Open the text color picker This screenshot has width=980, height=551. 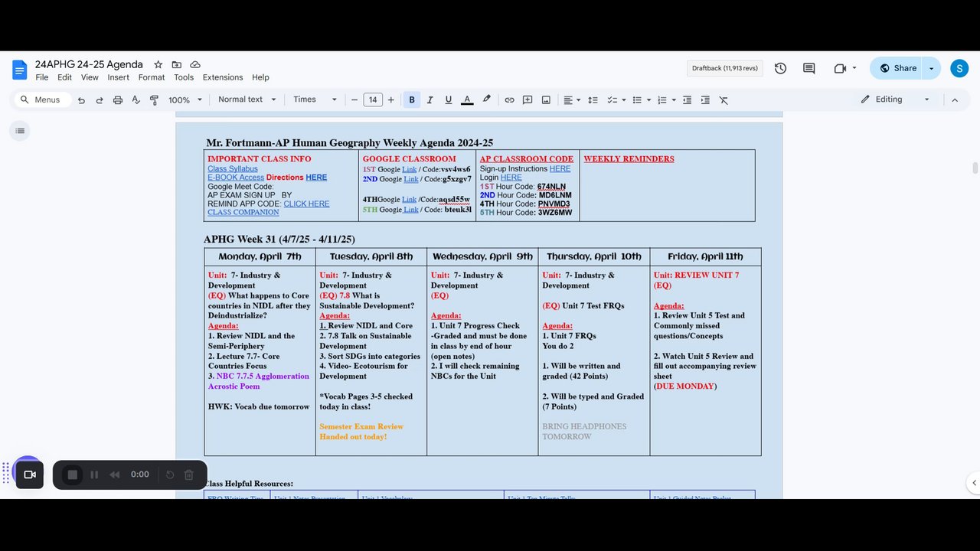tap(467, 99)
